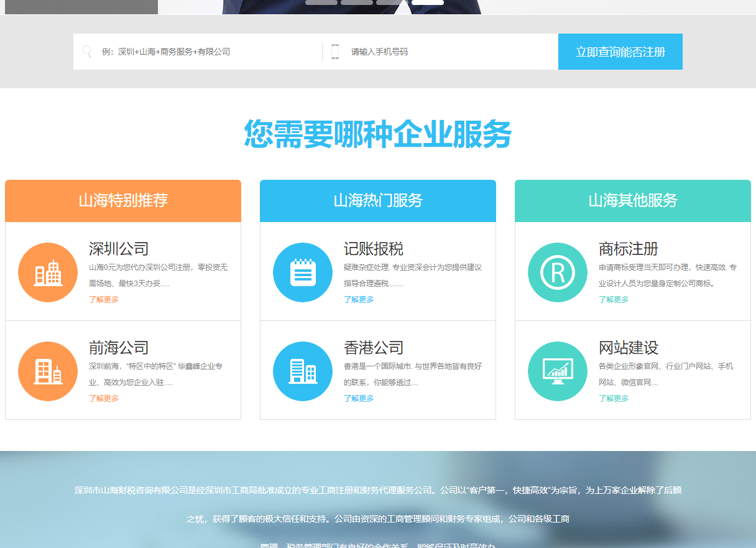This screenshot has height=548, width=756.
Task: Click the company name example search field
Action: point(187,51)
